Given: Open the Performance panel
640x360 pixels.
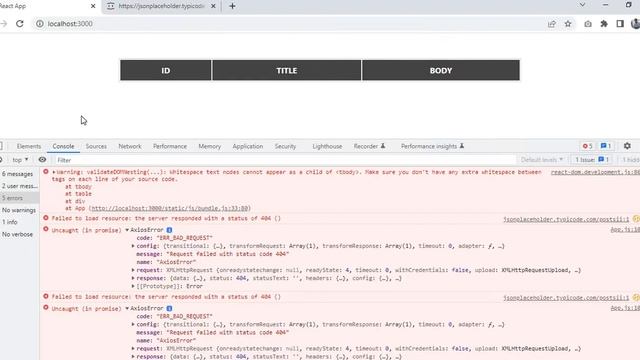Looking at the screenshot, I should 170,146.
